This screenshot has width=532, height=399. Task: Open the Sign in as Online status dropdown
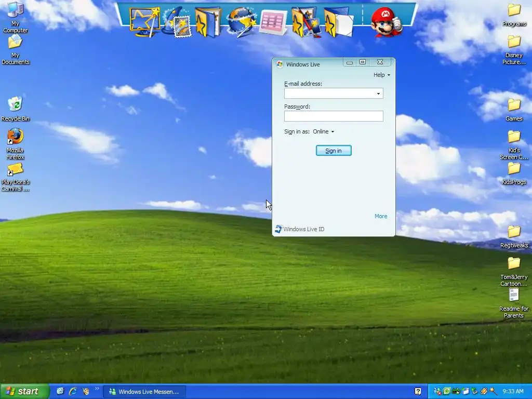tap(324, 131)
